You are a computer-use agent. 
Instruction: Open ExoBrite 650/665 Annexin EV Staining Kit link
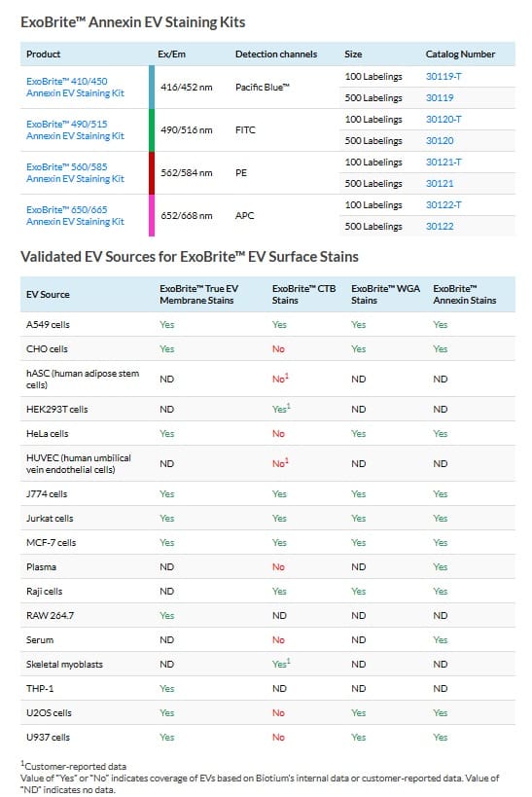75,215
